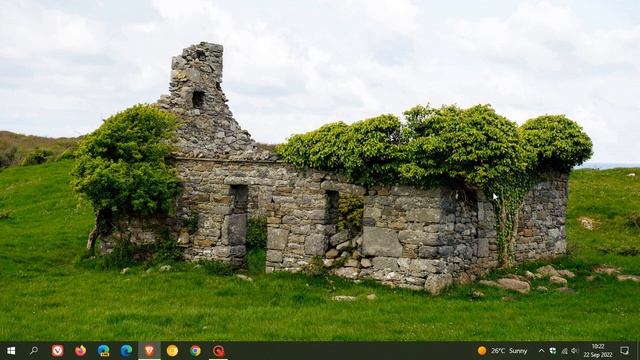Open clock and calendar at 10:22
The image size is (640, 360).
598,351
